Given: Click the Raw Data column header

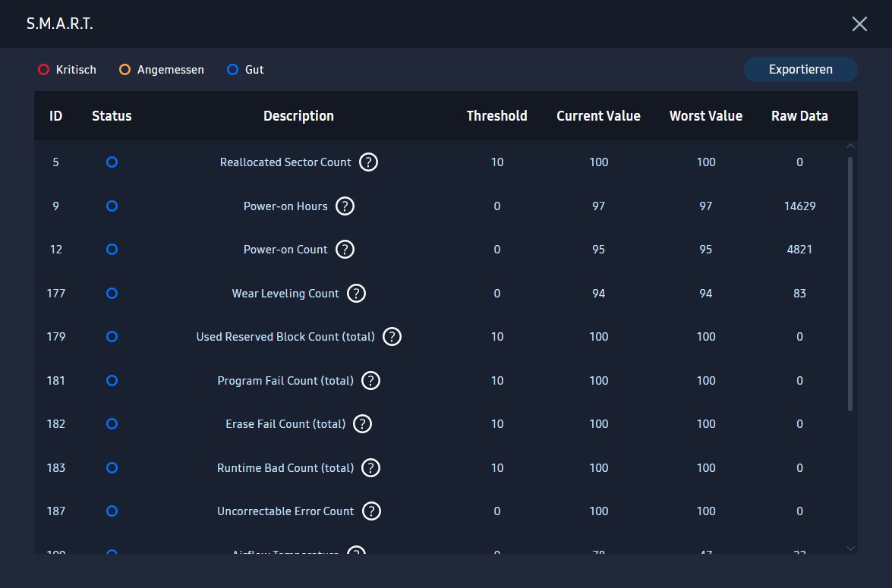Looking at the screenshot, I should [x=799, y=116].
